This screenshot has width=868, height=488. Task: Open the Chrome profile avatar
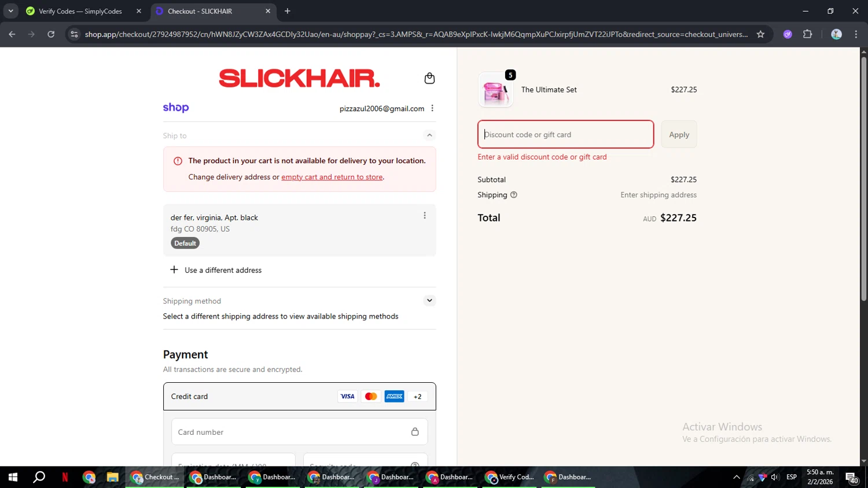(x=836, y=34)
